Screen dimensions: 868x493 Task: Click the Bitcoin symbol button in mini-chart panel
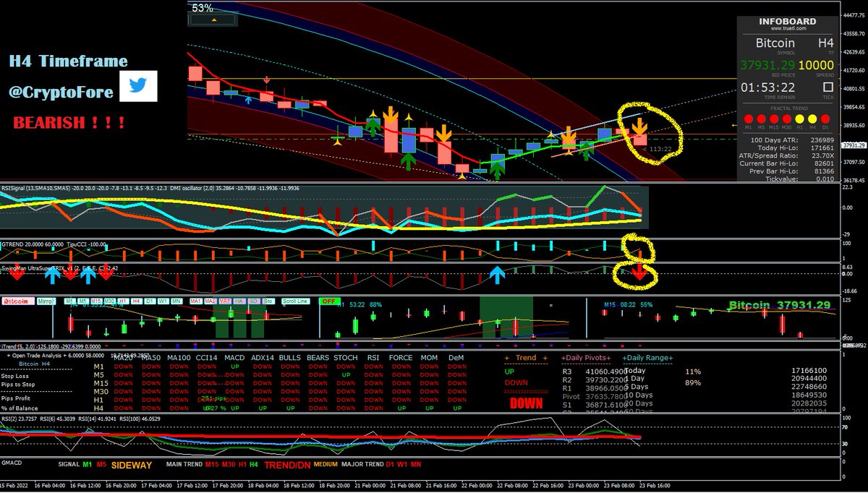(19, 301)
